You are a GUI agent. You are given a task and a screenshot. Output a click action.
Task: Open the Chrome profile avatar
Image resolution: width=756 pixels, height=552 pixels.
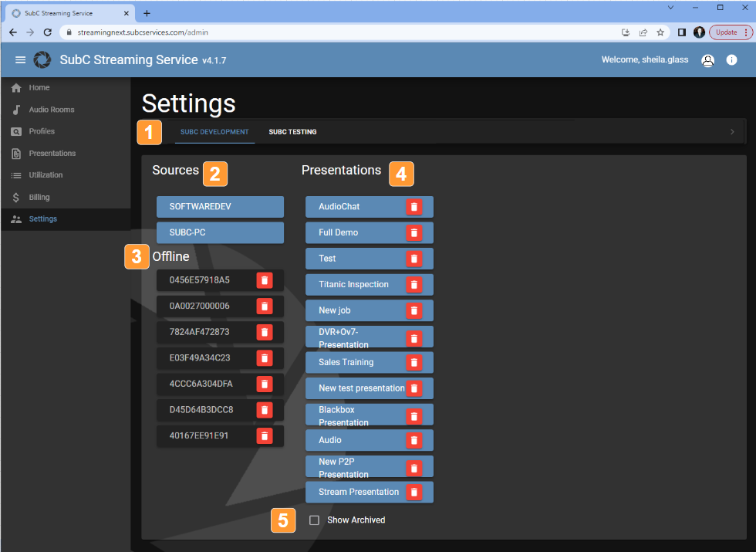pyautogui.click(x=699, y=32)
